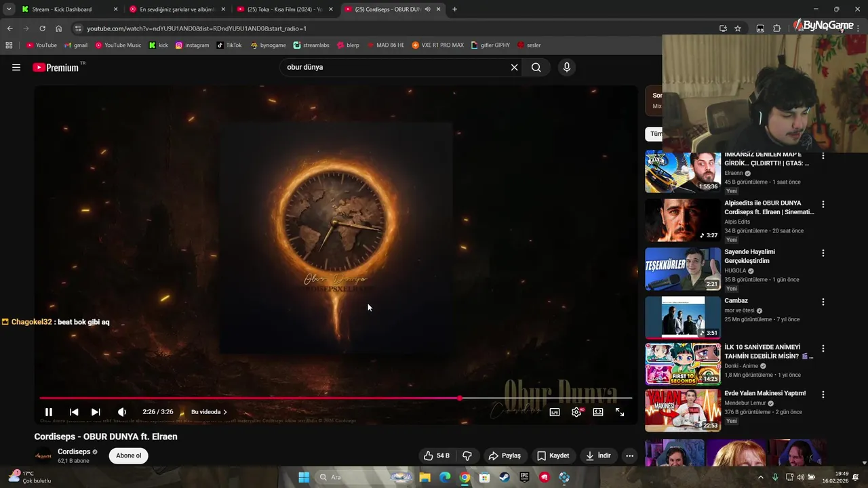
Task: Open options for 'Evde Yalan Makinesi Yaptım!'
Action: [823, 394]
